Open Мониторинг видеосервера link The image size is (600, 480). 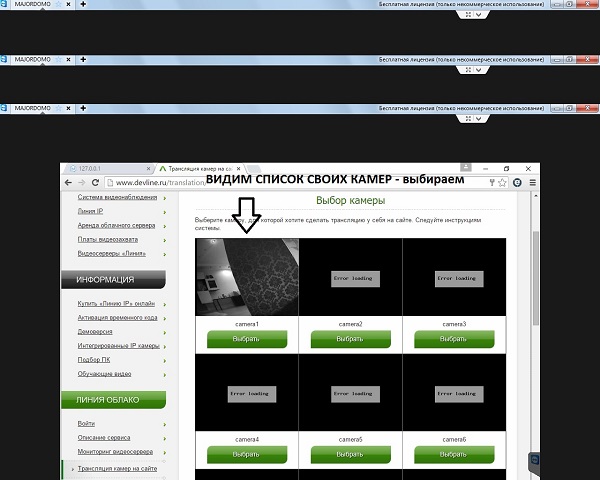[x=115, y=452]
